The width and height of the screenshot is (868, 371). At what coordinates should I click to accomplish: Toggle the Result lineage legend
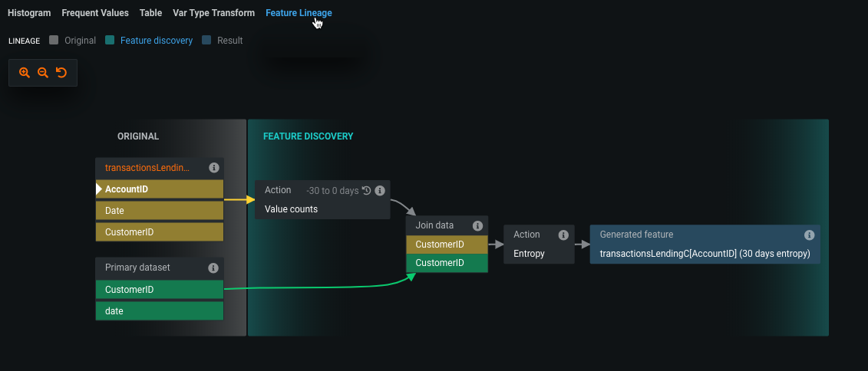(x=223, y=41)
